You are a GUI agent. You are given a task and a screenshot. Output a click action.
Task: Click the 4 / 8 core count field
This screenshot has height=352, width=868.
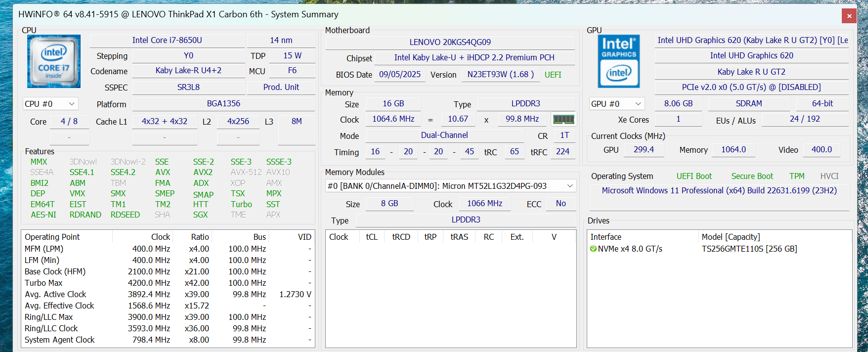(69, 122)
